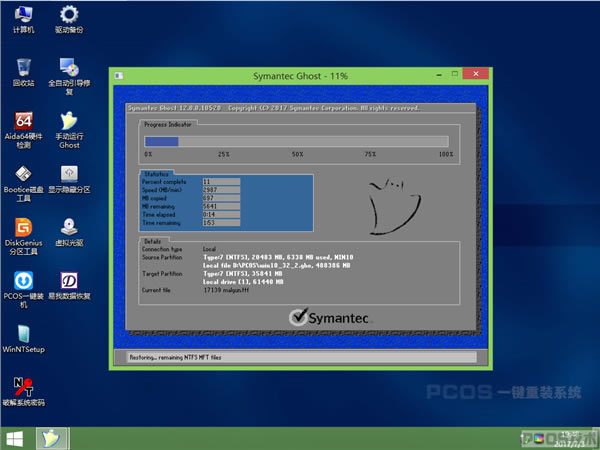Open the 计算机 desktop icon

click(24, 16)
